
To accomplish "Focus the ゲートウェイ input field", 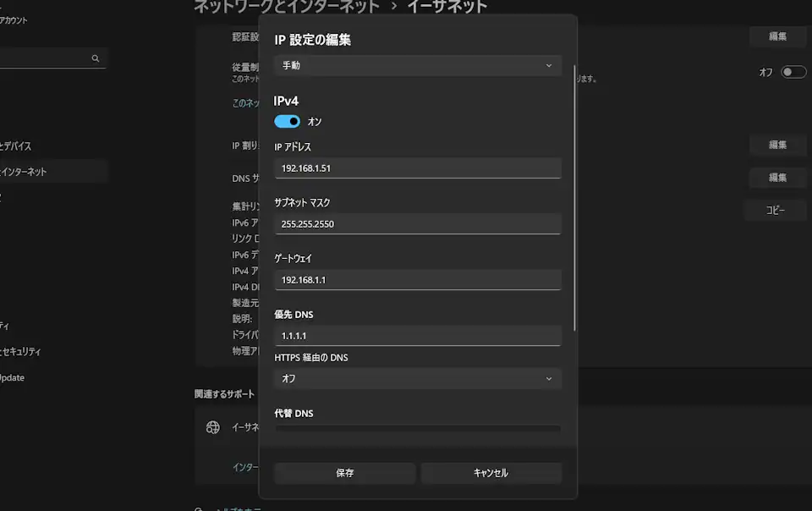I will [x=418, y=279].
